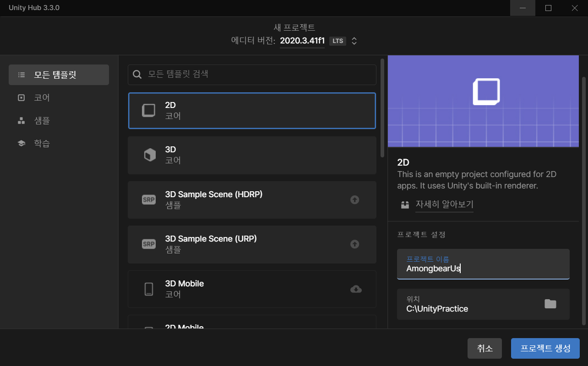This screenshot has width=588, height=366.
Task: Click the 3D Mobile cloud download icon
Action: tap(356, 289)
